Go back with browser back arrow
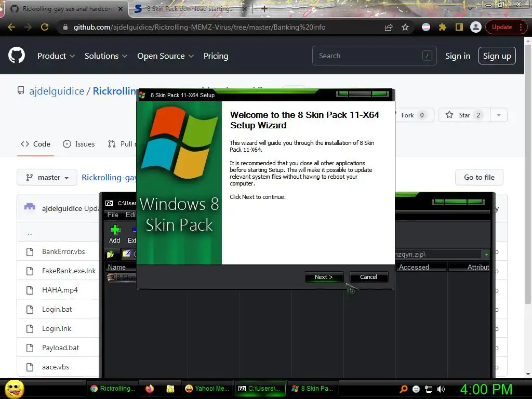This screenshot has height=399, width=532. click(x=11, y=27)
